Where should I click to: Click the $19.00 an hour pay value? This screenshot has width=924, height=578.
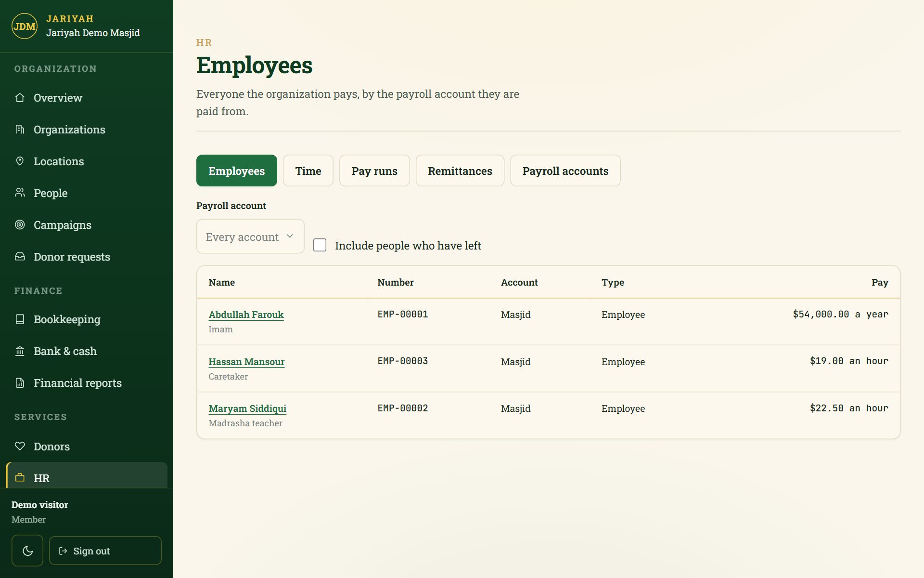849,361
